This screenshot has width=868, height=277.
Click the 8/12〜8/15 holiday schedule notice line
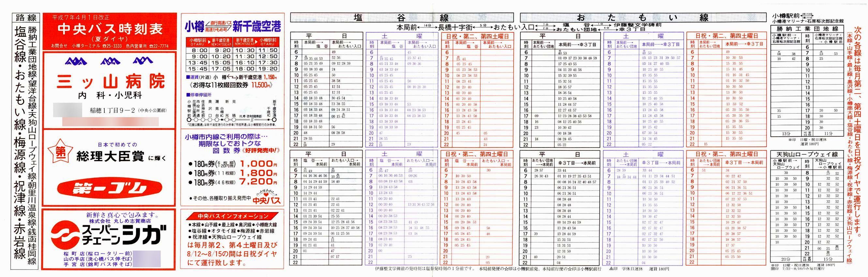(x=232, y=254)
